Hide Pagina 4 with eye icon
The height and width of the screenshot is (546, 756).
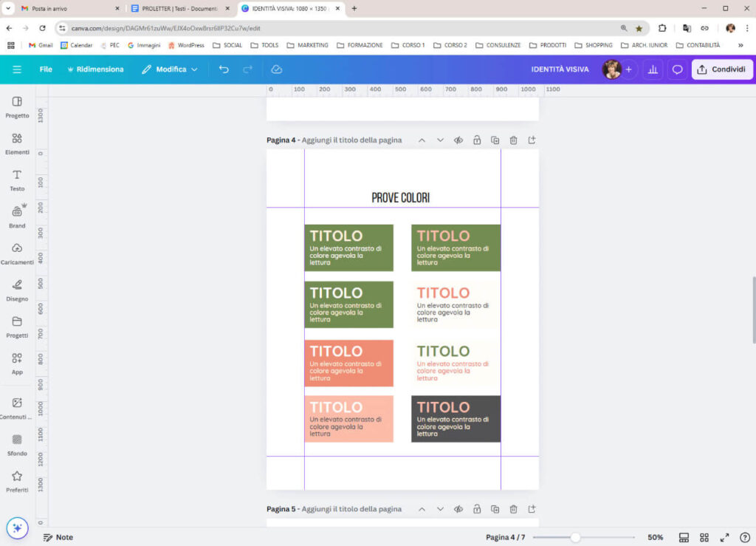point(458,140)
